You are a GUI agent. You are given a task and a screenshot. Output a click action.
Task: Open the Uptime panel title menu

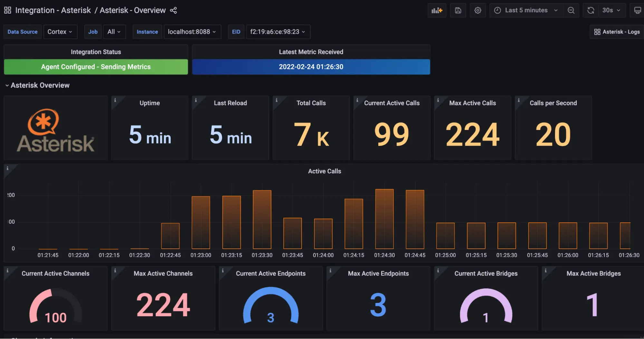pos(149,103)
